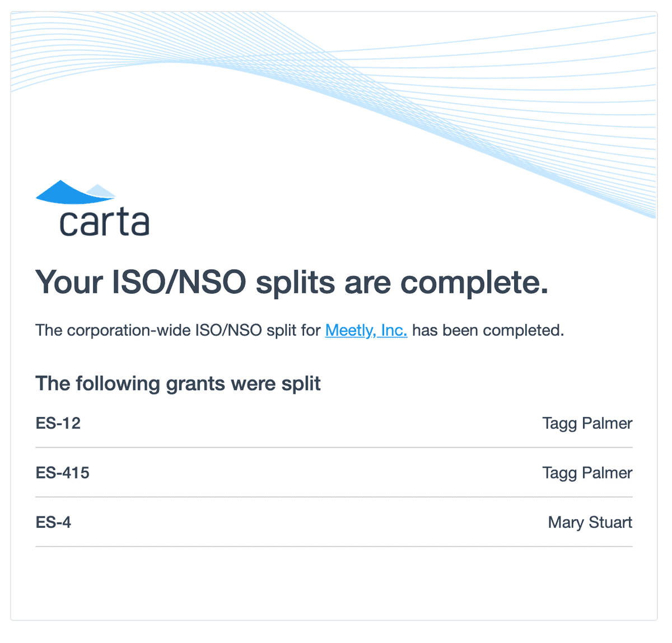This screenshot has width=672, height=643.
Task: Click the 'carta' wordmark text
Action: 104,223
